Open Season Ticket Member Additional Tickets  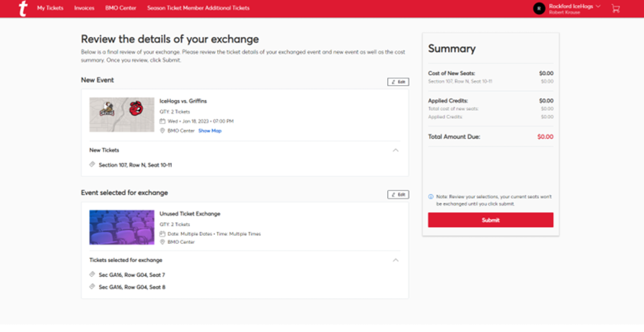click(x=198, y=8)
